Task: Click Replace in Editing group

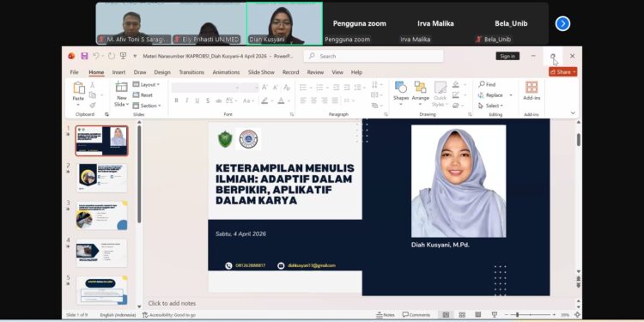Action: coord(490,94)
